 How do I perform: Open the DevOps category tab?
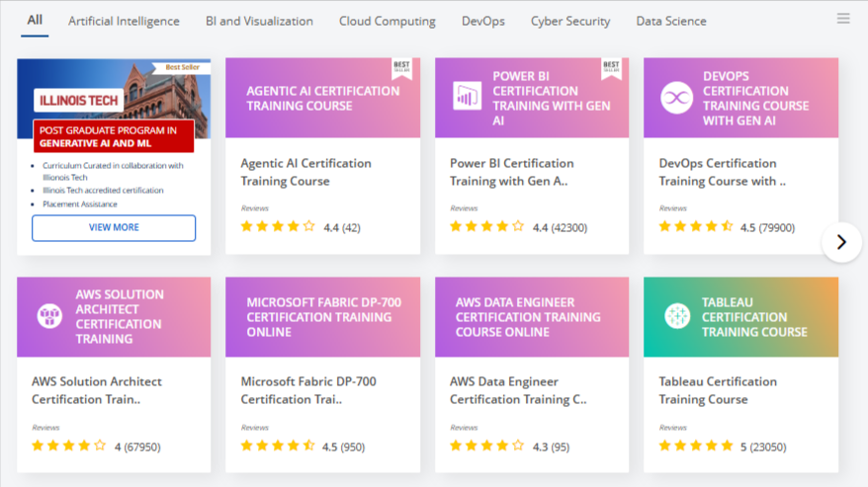tap(483, 21)
